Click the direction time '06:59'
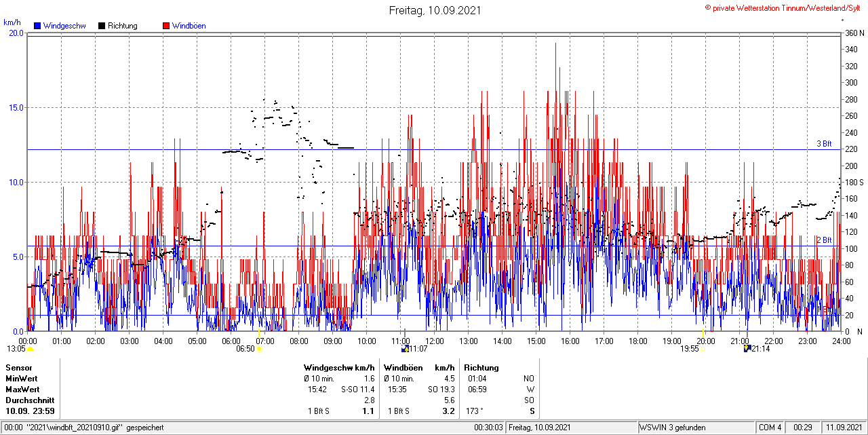The width and height of the screenshot is (868, 435). [x=477, y=390]
